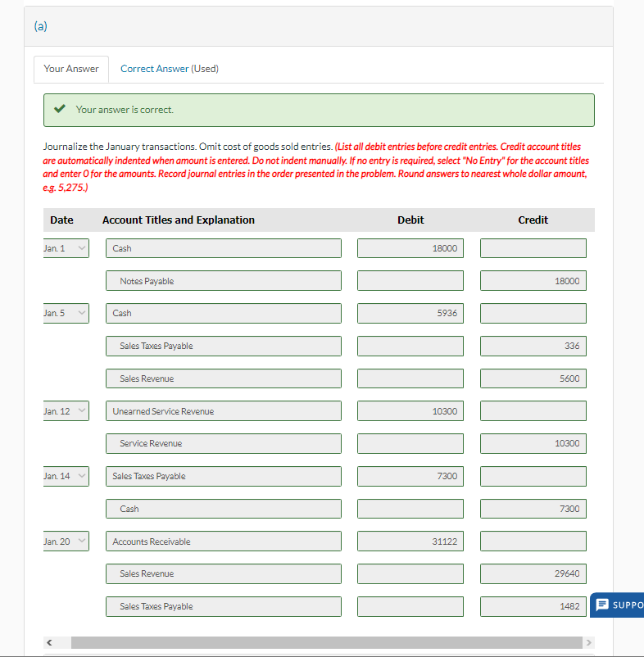Click the debit field showing 10300
This screenshot has height=657, width=644.
tap(410, 411)
